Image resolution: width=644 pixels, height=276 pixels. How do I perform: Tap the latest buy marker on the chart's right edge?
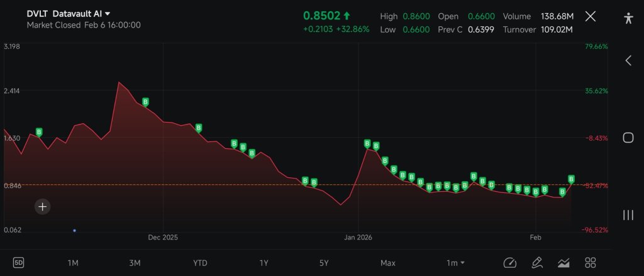point(571,179)
